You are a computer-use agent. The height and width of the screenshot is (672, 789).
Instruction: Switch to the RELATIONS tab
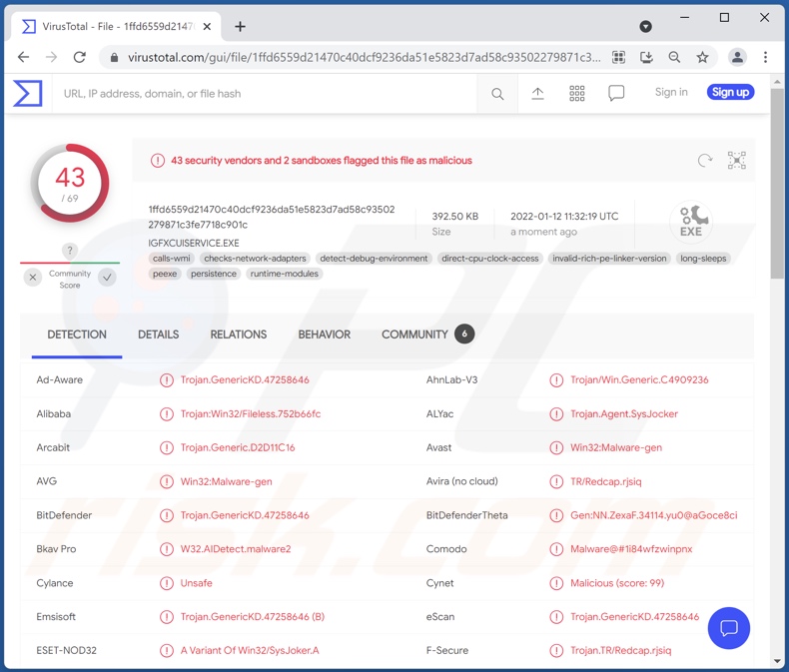coord(239,335)
